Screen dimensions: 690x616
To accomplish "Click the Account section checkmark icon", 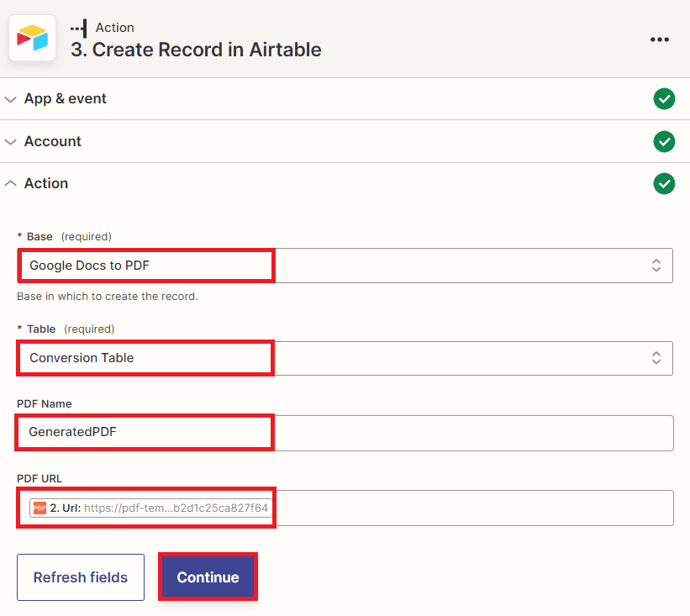I will (664, 141).
